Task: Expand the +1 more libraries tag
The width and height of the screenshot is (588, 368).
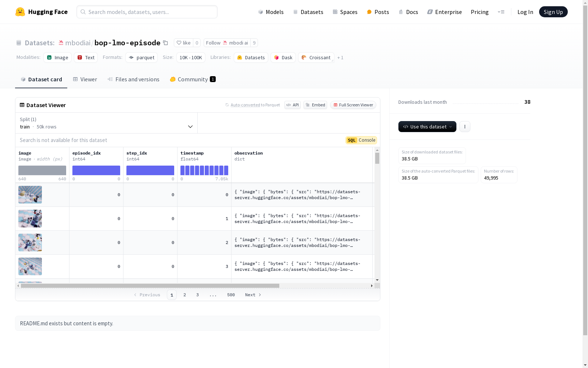Action: pyautogui.click(x=340, y=58)
